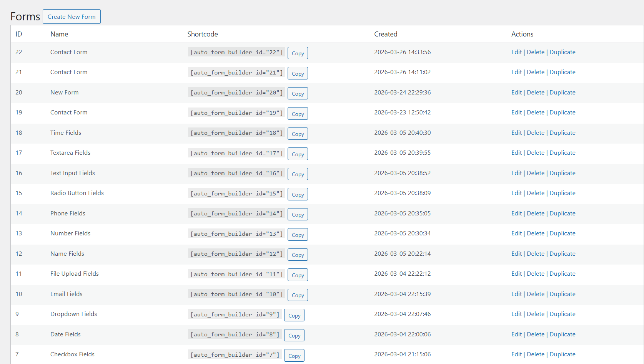
Task: Copy the Time Fields form shortcode
Action: pyautogui.click(x=298, y=134)
